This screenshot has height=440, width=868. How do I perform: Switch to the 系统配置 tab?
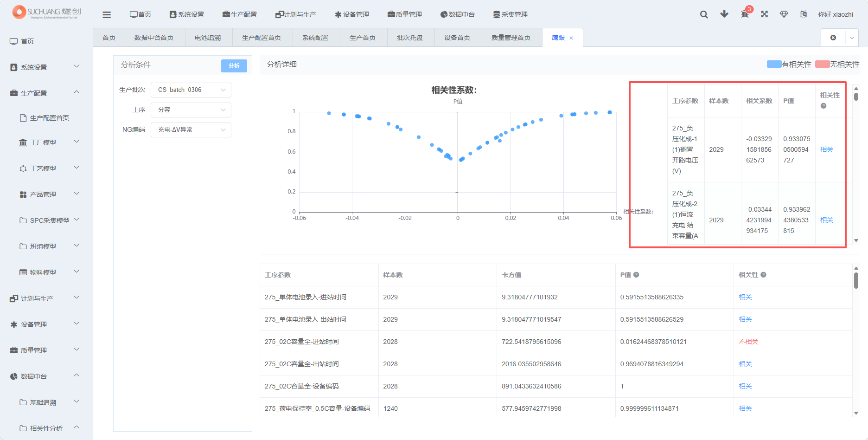point(315,38)
